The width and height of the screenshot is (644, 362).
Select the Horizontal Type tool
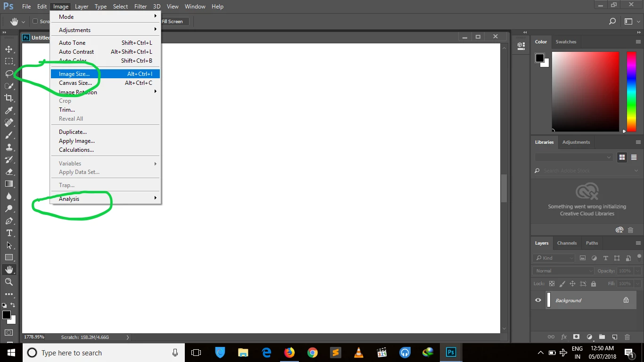[x=9, y=233]
